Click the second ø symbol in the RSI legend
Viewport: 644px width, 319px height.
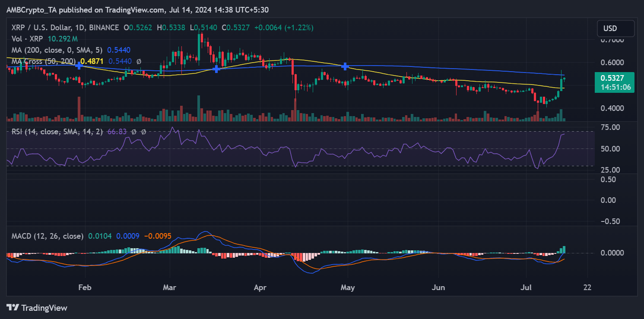[x=143, y=132]
